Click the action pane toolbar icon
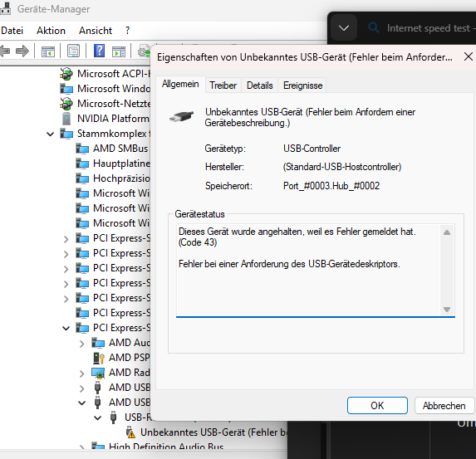 (x=119, y=51)
